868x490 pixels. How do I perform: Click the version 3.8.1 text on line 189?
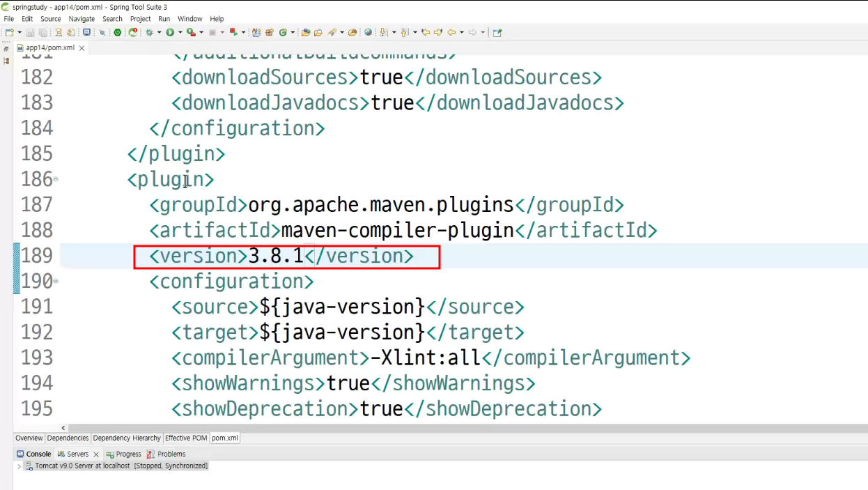click(x=276, y=256)
